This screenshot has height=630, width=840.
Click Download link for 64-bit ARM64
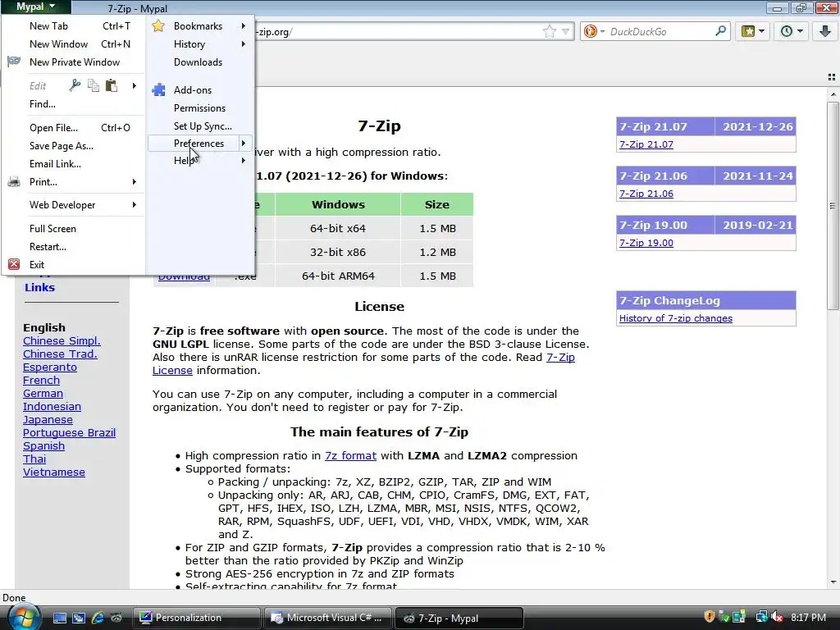tap(184, 277)
